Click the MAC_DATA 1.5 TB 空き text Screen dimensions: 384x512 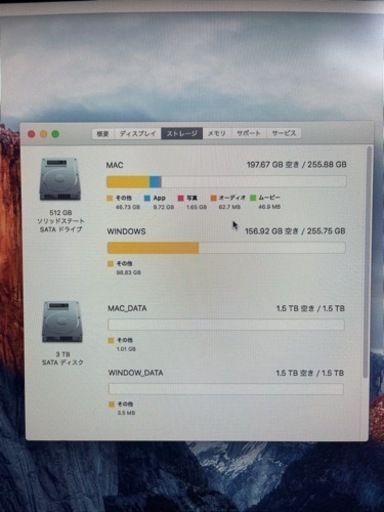[310, 309]
